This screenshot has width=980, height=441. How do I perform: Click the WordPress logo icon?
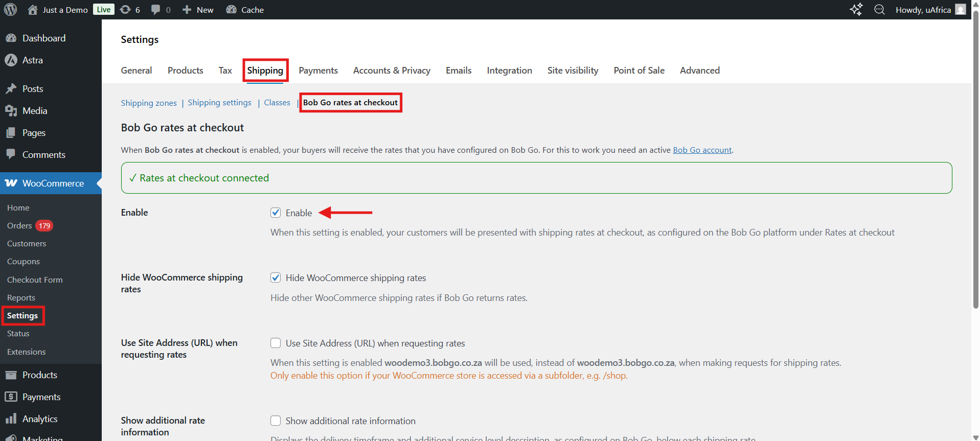[10, 10]
